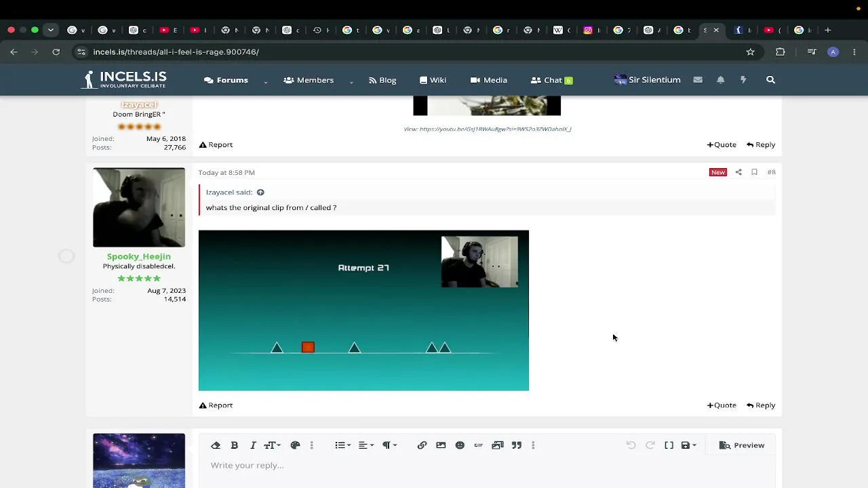Click the Attempt 27 game GIF

pyautogui.click(x=363, y=310)
